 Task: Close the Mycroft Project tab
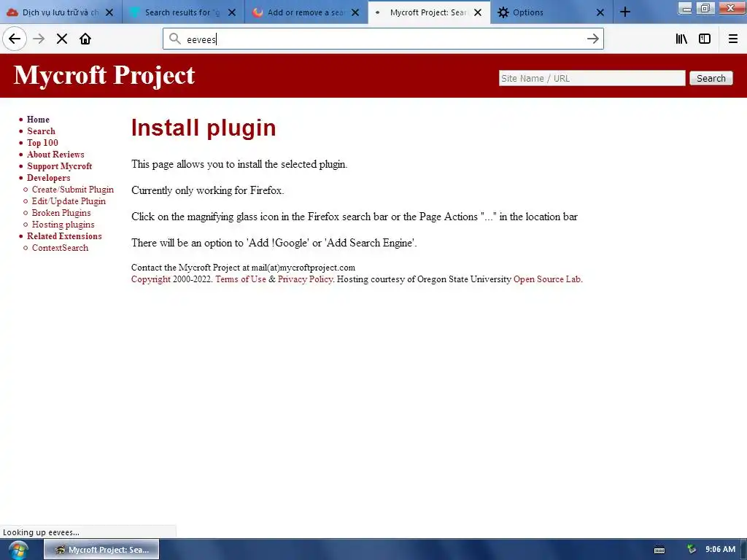(478, 12)
